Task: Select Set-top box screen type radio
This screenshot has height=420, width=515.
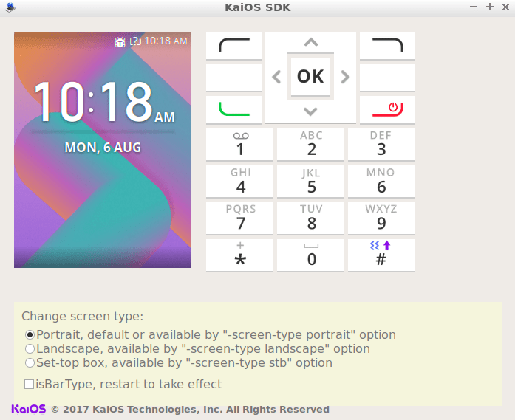Action: click(x=30, y=363)
